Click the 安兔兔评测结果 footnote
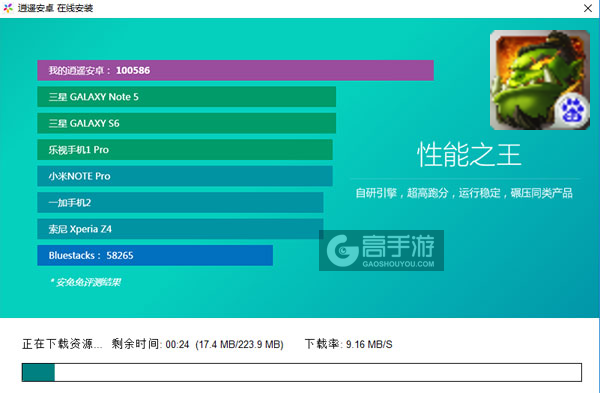 pyautogui.click(x=85, y=282)
